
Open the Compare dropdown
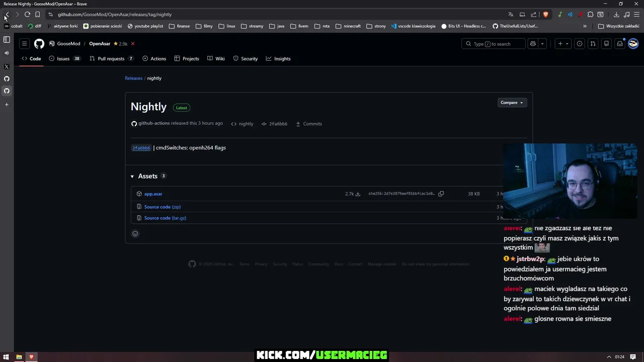coord(512,103)
